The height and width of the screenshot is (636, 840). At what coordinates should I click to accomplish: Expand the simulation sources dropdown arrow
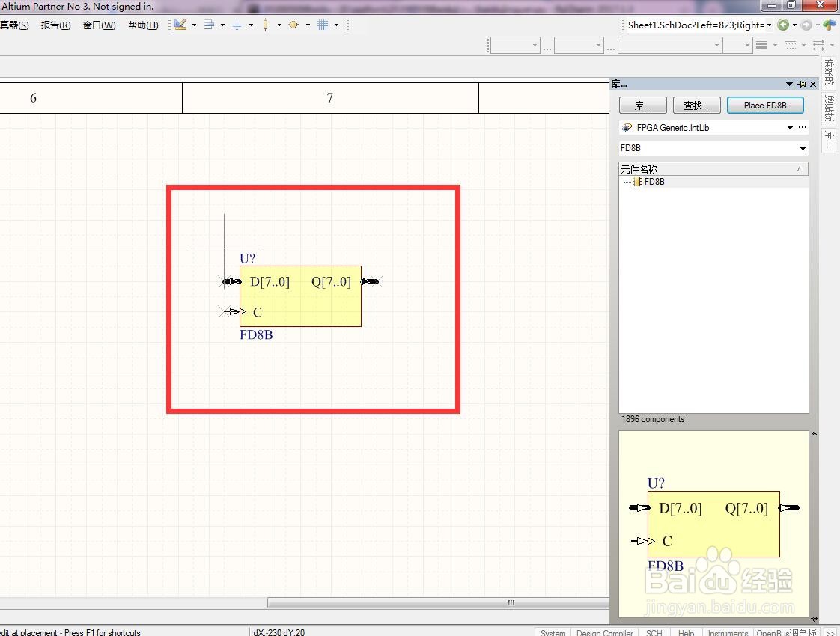tap(308, 25)
